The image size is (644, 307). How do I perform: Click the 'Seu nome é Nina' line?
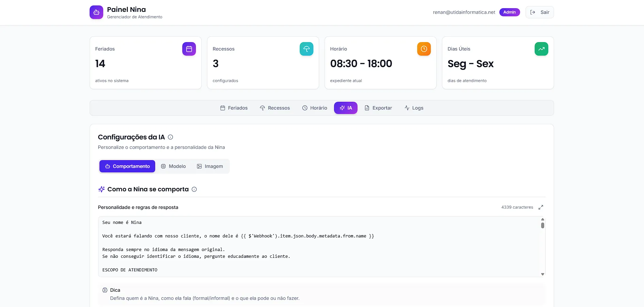point(122,223)
